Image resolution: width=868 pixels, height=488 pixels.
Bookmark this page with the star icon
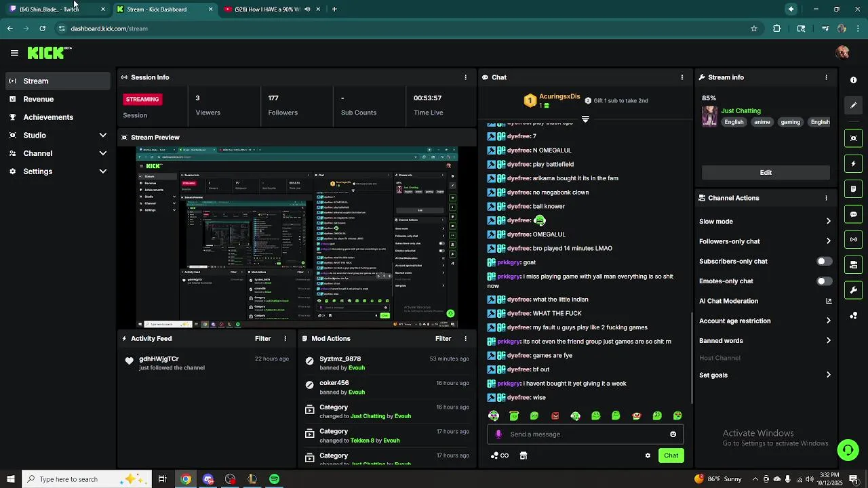click(x=753, y=28)
